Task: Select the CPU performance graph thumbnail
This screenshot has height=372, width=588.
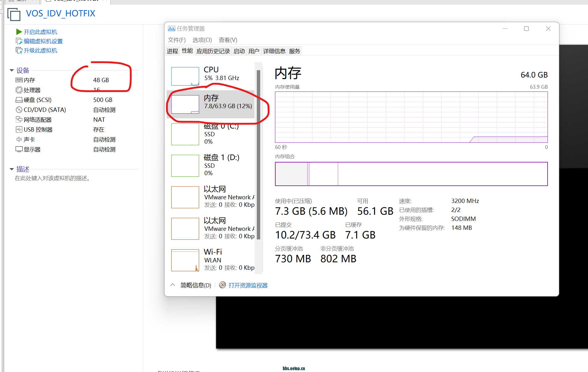Action: (185, 76)
